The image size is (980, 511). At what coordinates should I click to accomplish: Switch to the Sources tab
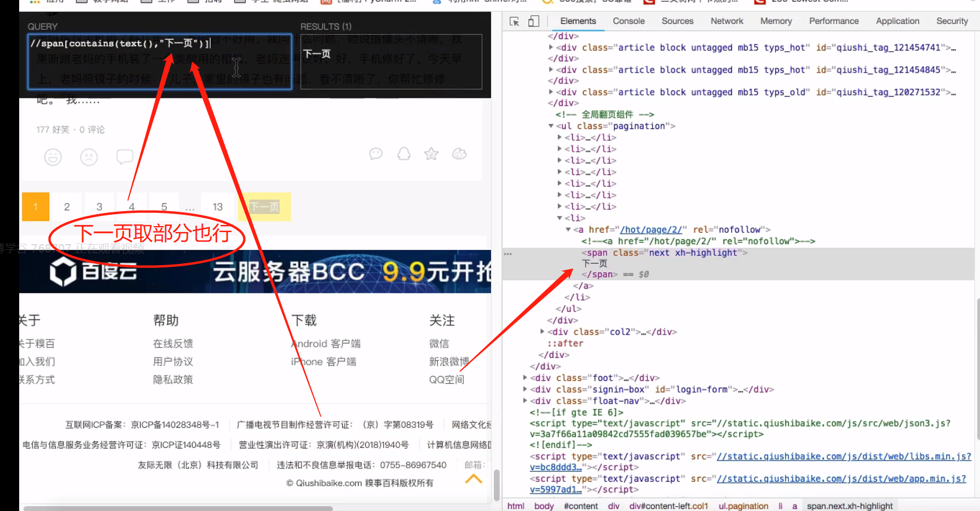[677, 21]
